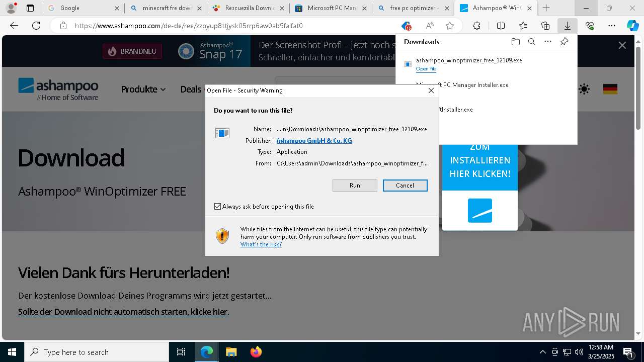Click the Zum Installieren hier klicken prompt
The width and height of the screenshot is (644, 362).
480,161
